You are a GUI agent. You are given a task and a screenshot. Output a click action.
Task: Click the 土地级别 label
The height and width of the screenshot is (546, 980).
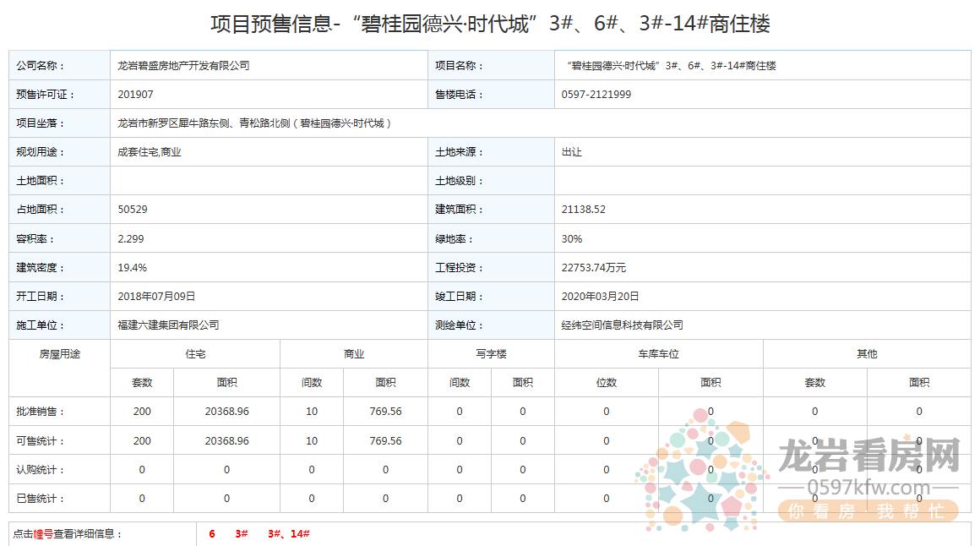click(460, 181)
